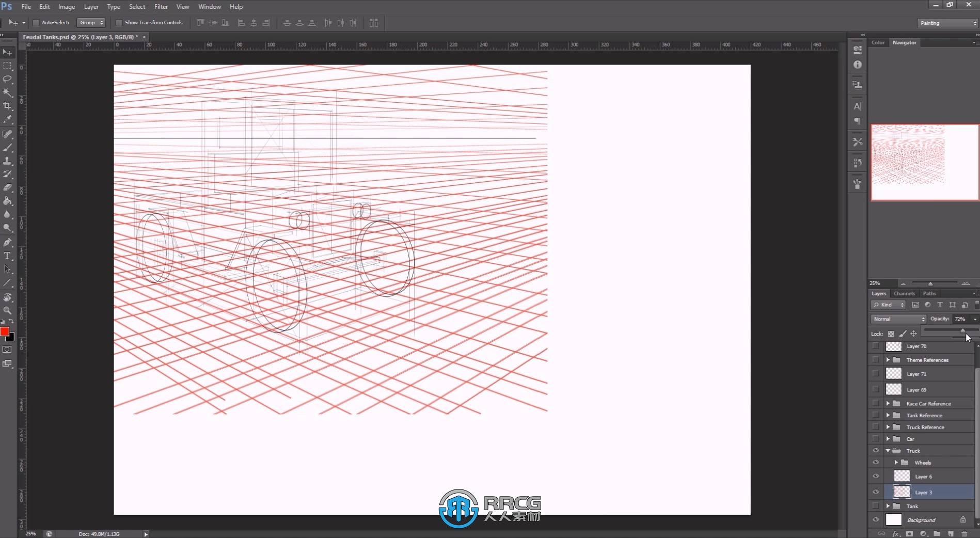Add a layer style with fx
980x538 pixels.
click(x=896, y=534)
